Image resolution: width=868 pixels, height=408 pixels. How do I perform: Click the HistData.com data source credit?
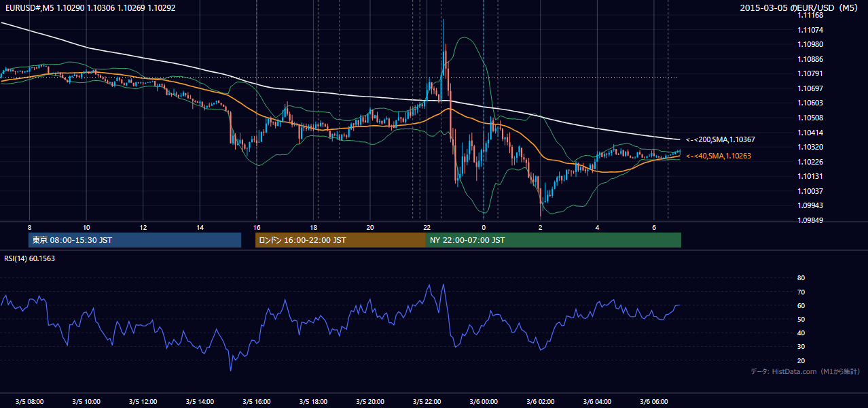(x=806, y=371)
